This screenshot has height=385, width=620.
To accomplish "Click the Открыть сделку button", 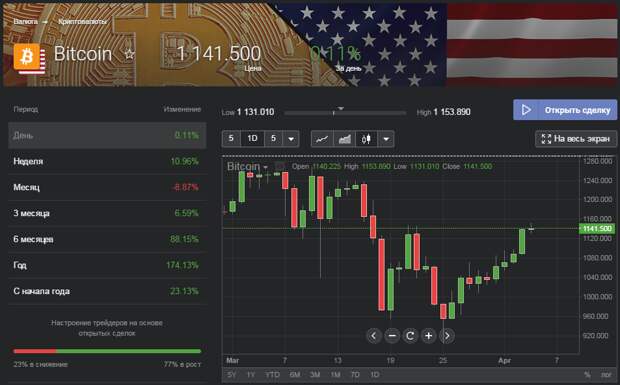I will (x=565, y=110).
